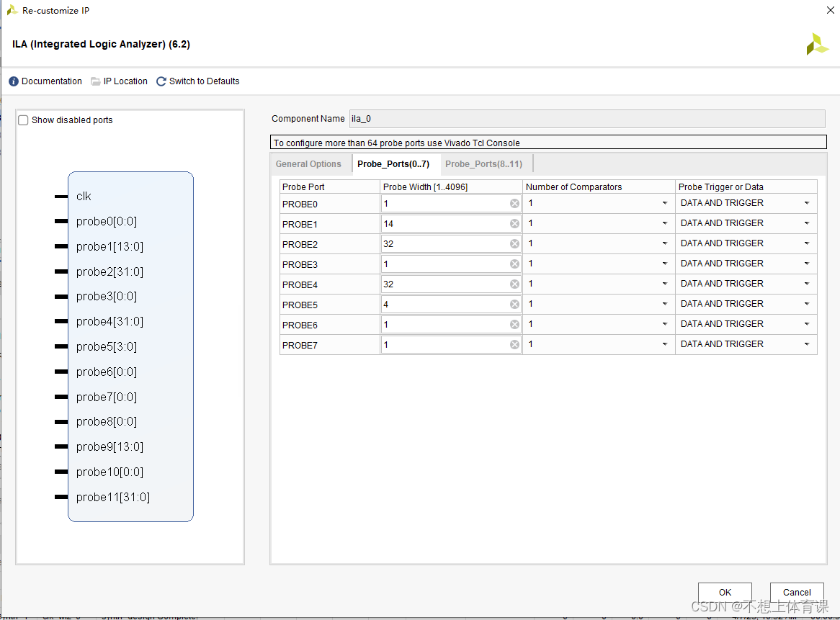Select probe9[13:0] port in the symbol
The image size is (840, 620).
(x=110, y=447)
